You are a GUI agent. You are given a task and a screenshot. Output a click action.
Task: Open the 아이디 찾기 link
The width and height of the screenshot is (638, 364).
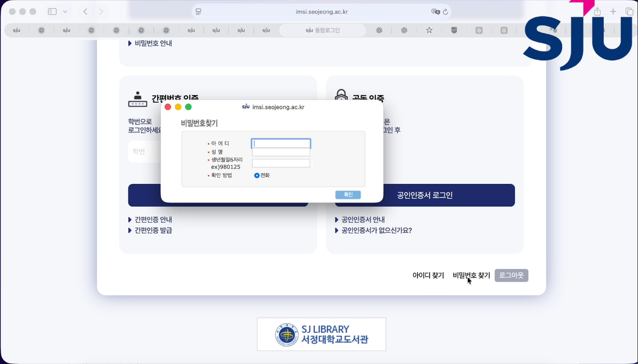tap(428, 275)
